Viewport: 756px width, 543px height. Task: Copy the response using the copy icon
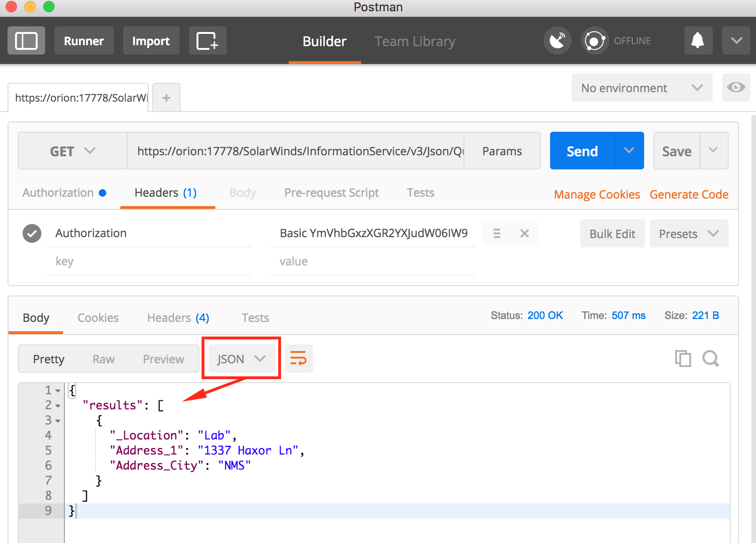pyautogui.click(x=683, y=358)
